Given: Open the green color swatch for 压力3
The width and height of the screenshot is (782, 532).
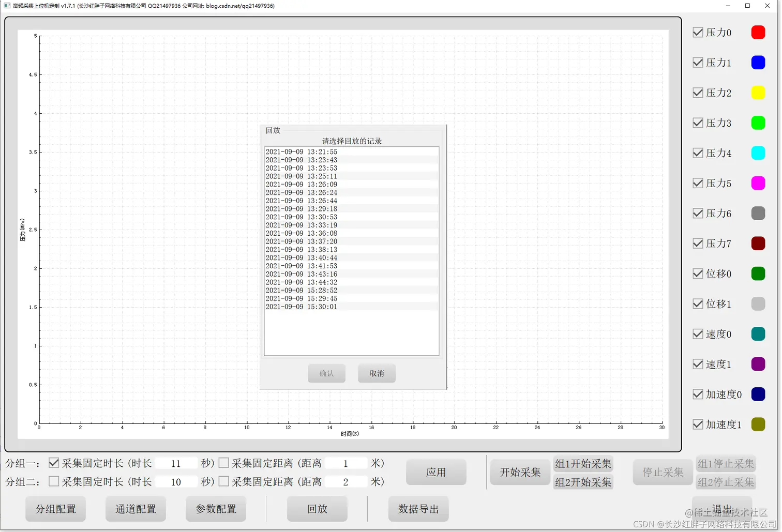Looking at the screenshot, I should [758, 123].
